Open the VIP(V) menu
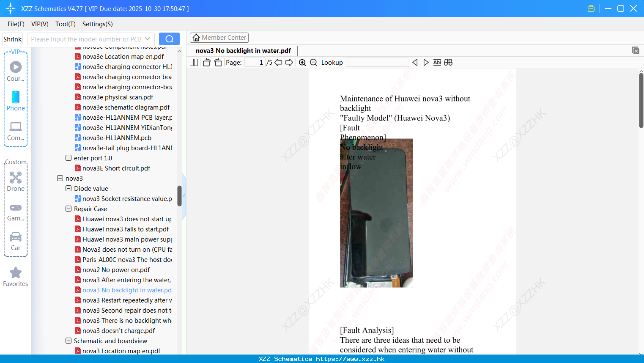 [40, 24]
